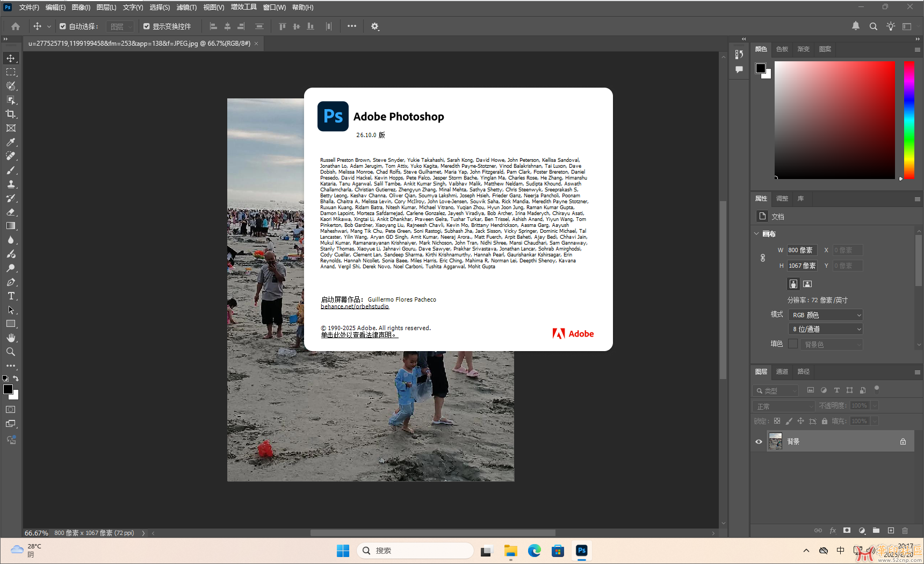Switch to the Swatches tab
Screen dimensions: 924x564
782,49
